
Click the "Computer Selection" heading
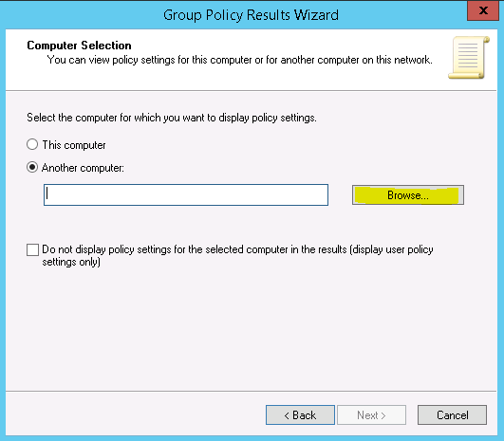click(x=79, y=46)
